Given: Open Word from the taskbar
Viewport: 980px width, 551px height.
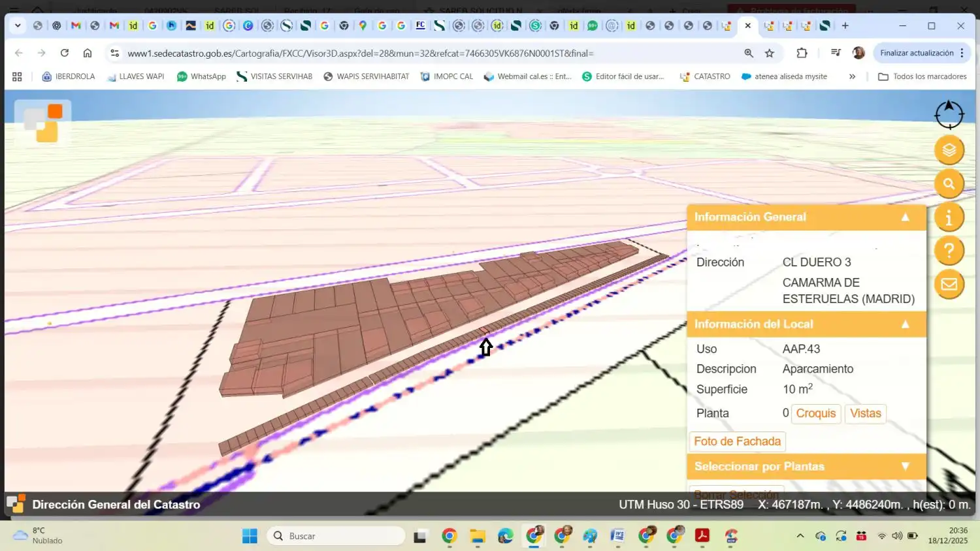Looking at the screenshot, I should pos(617,536).
